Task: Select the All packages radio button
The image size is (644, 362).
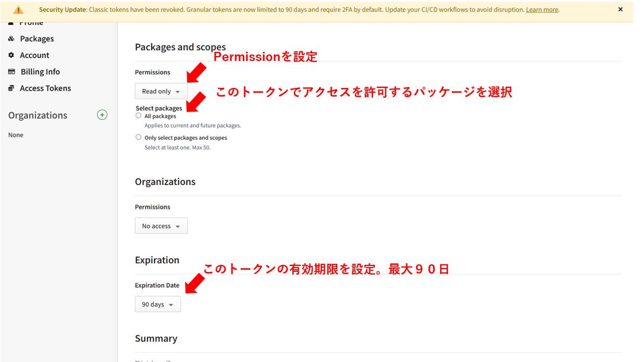Action: pyautogui.click(x=139, y=115)
